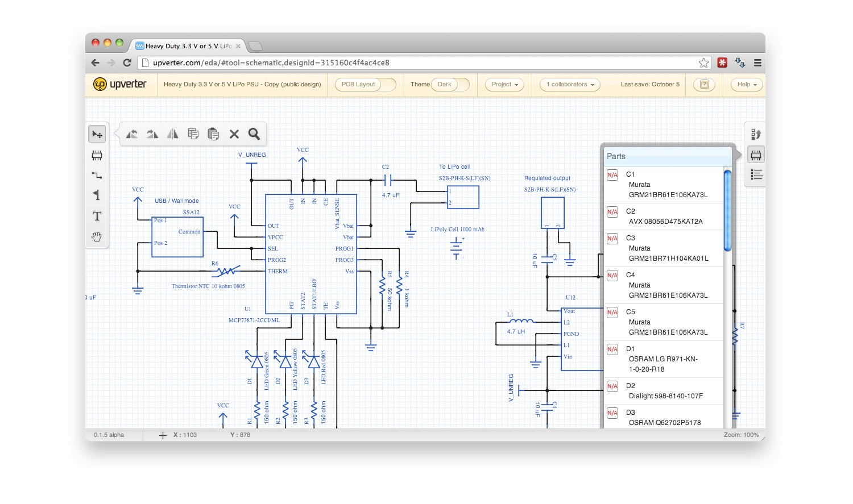The height and width of the screenshot is (504, 853).
Task: Click the Upverter logo
Action: (x=120, y=84)
